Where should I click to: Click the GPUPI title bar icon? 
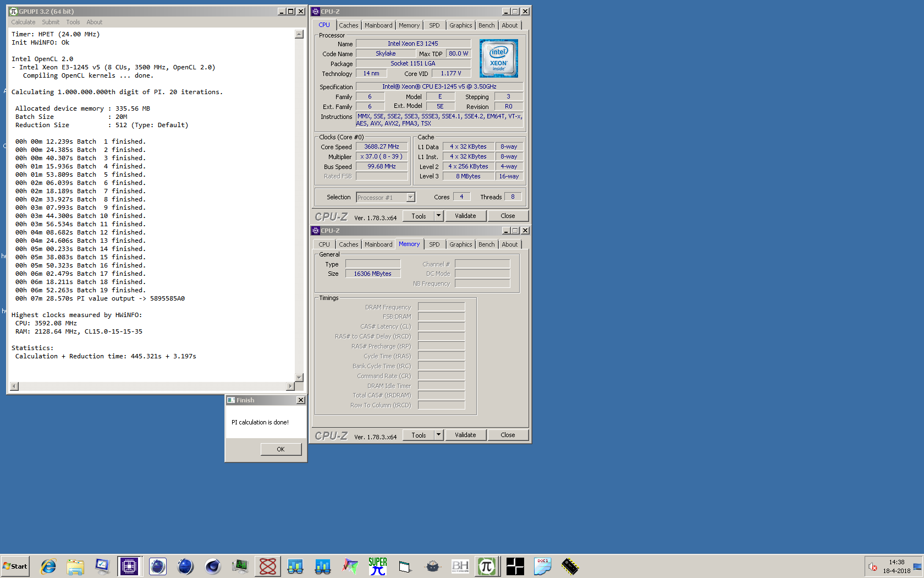(x=14, y=11)
